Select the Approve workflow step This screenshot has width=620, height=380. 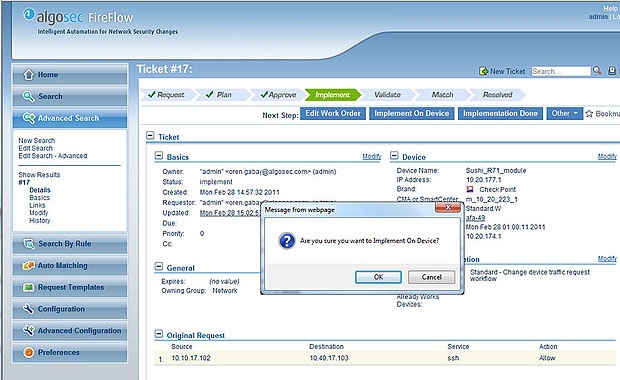pos(278,95)
